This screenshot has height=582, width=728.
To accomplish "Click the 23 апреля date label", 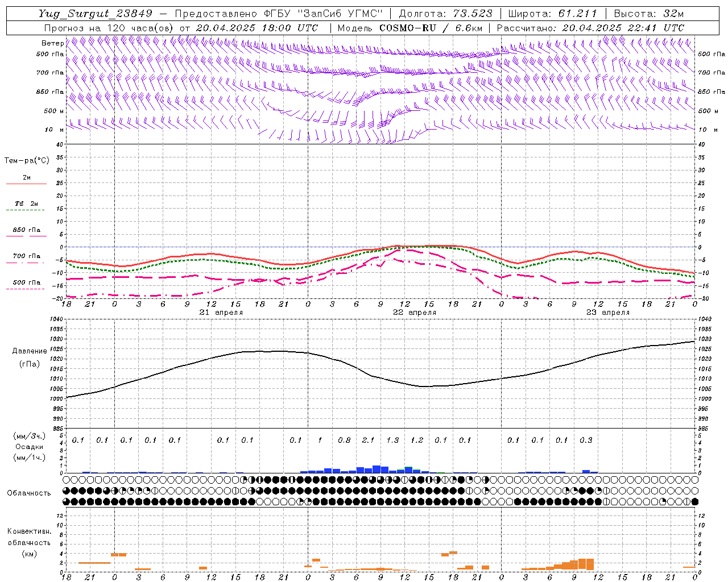I will [x=608, y=313].
